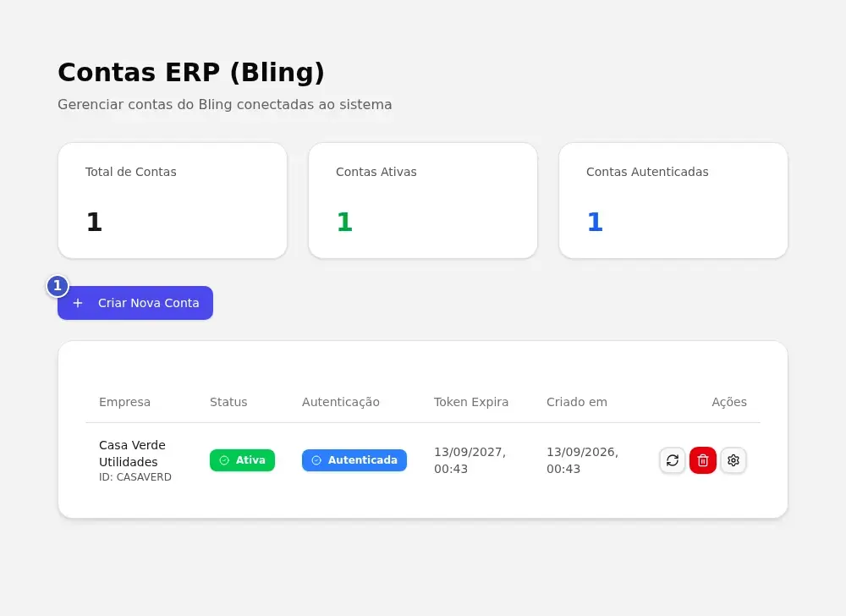Image resolution: width=846 pixels, height=616 pixels.
Task: Click the Ações column header
Action: [729, 402]
